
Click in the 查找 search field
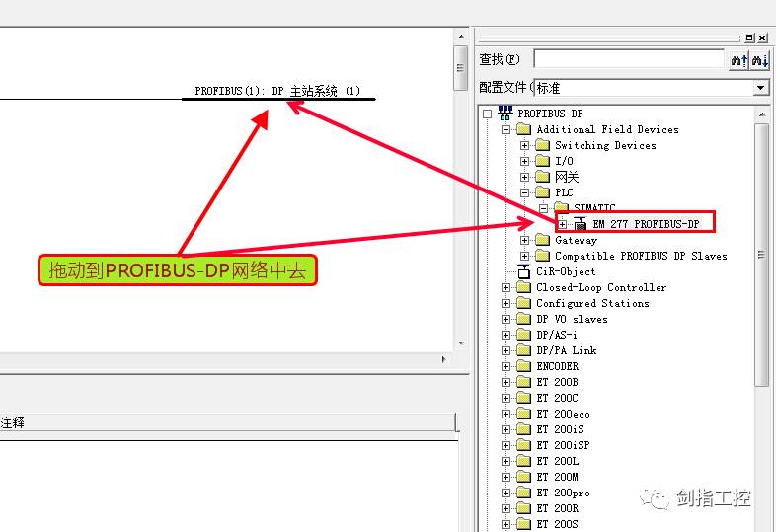coord(629,59)
